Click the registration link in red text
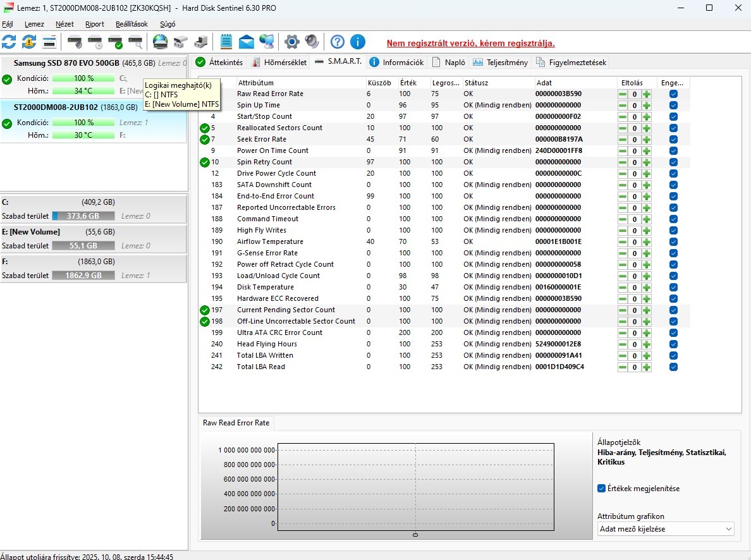 tap(471, 44)
